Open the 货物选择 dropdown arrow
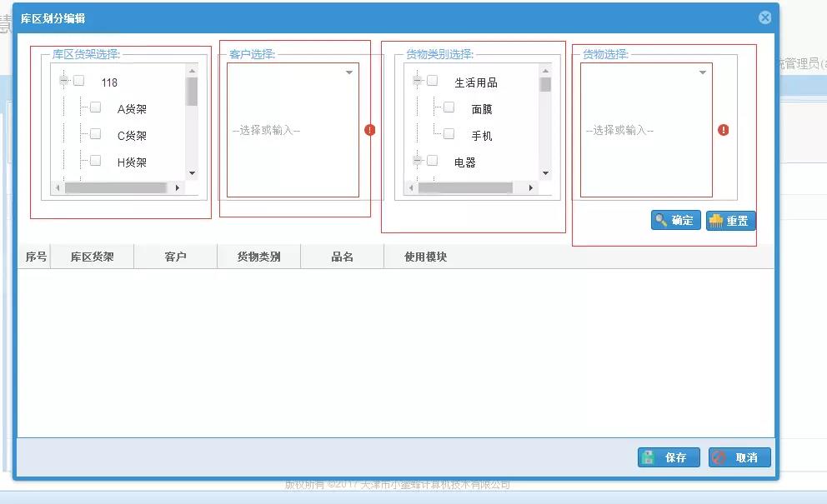 703,73
